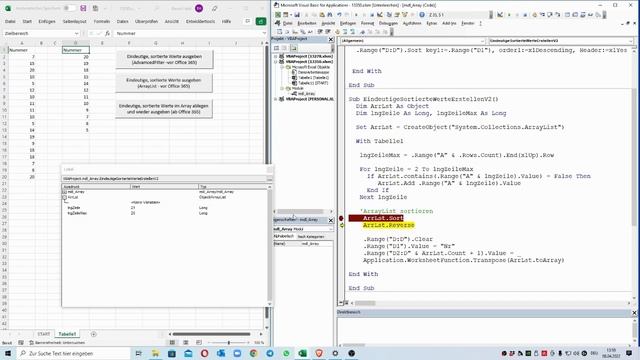Expand the formula bar chevron
The height and width of the screenshot is (360, 640).
(264, 33)
